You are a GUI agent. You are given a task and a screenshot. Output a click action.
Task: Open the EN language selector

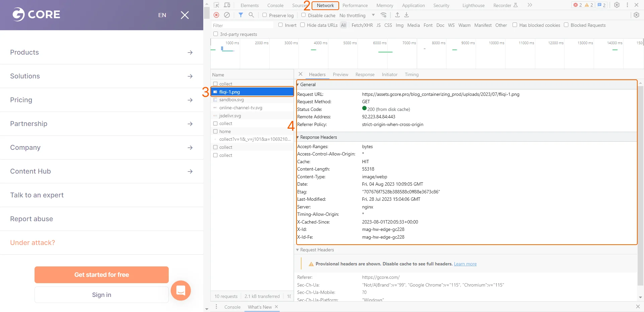pyautogui.click(x=162, y=15)
